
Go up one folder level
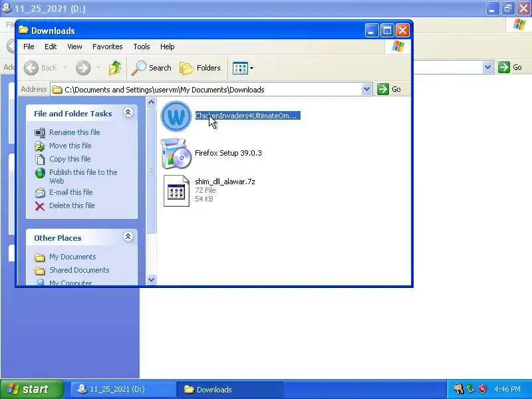click(115, 68)
